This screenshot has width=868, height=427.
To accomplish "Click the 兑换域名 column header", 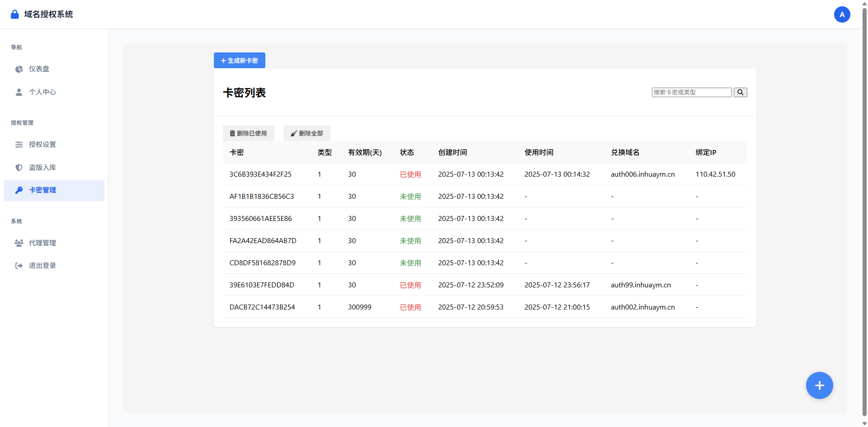I will [x=625, y=152].
